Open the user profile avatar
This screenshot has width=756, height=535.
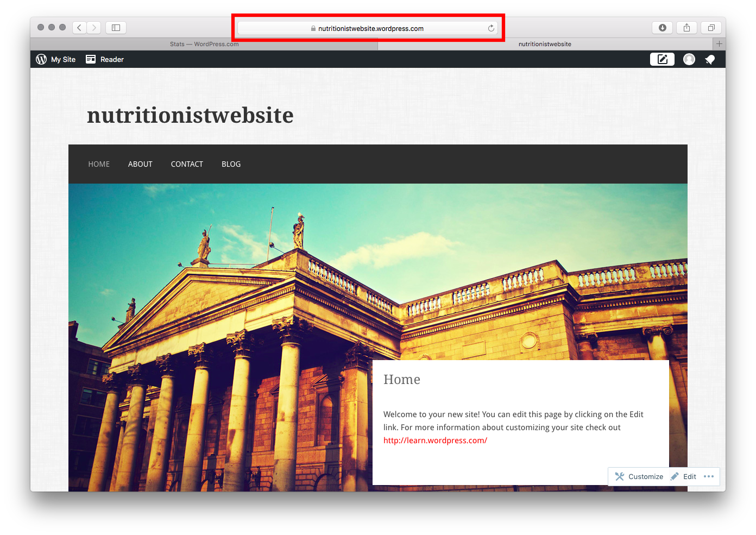pos(689,59)
